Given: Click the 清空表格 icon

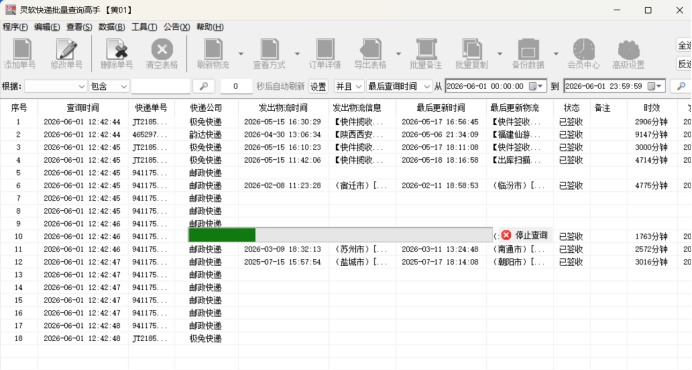Looking at the screenshot, I should (162, 49).
